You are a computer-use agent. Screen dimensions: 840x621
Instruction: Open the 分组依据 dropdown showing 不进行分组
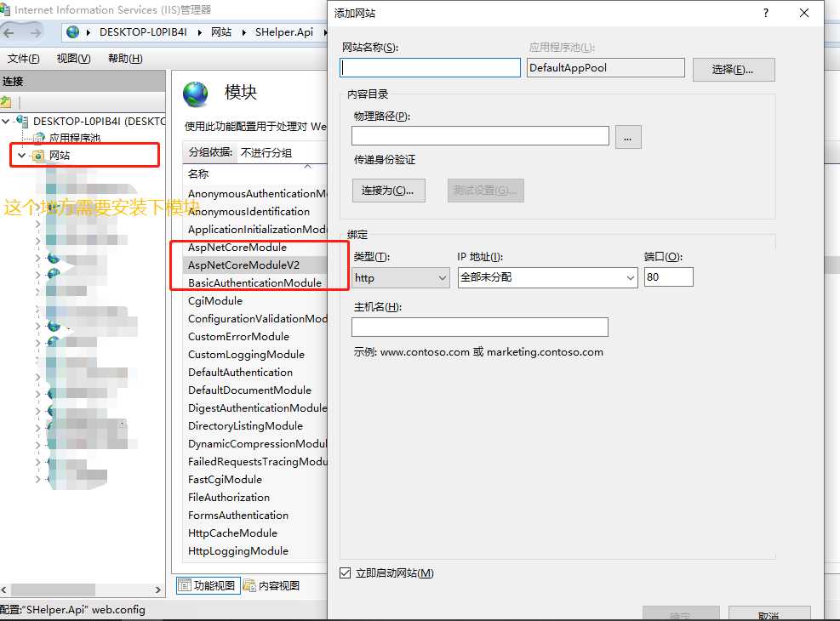point(282,152)
